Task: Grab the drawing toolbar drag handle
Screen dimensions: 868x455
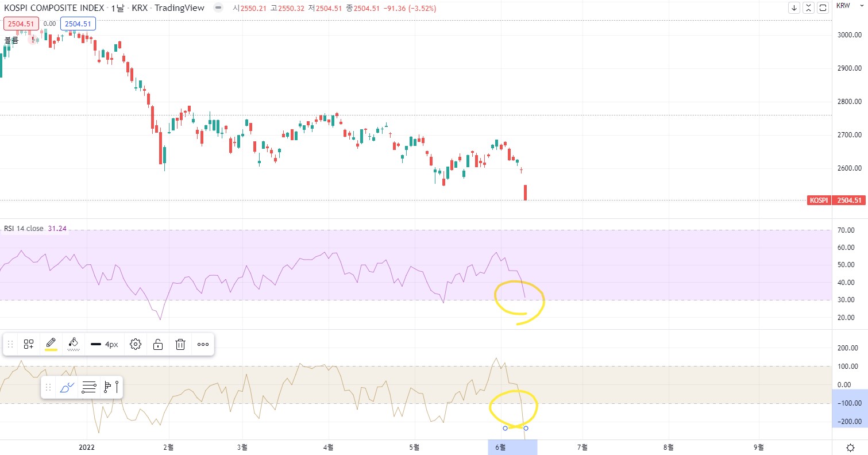Action: pyautogui.click(x=10, y=344)
